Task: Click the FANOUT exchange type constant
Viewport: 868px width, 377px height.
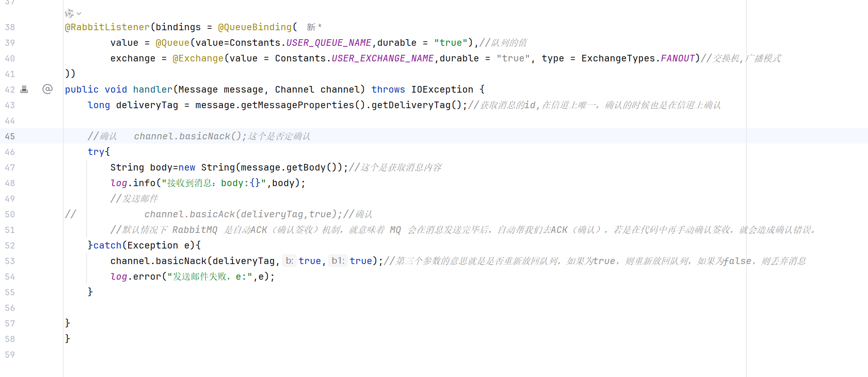Action: point(678,58)
